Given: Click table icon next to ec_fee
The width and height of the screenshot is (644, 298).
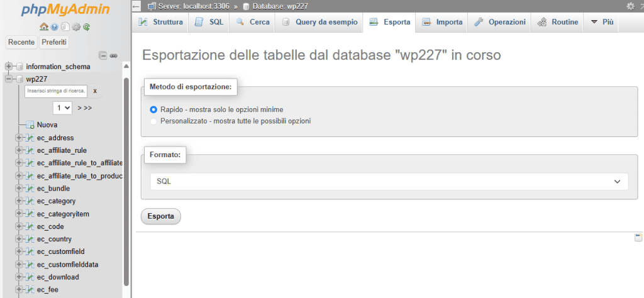Looking at the screenshot, I should (30, 290).
